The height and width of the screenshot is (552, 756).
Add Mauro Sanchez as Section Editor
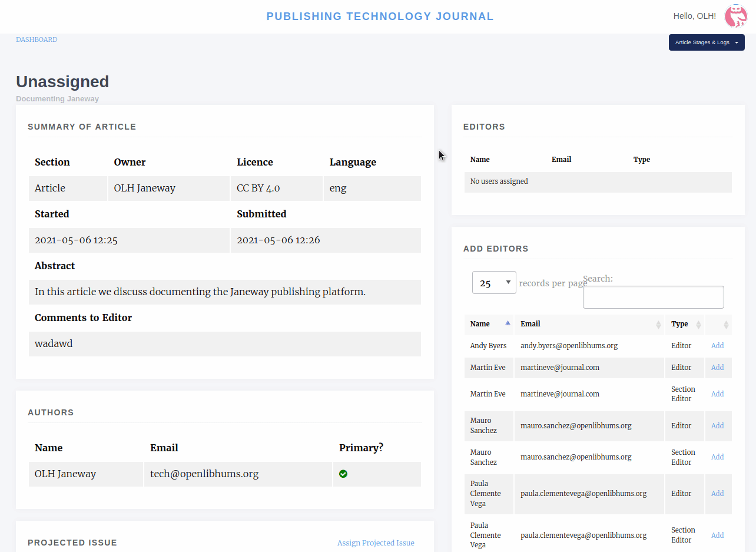(717, 457)
